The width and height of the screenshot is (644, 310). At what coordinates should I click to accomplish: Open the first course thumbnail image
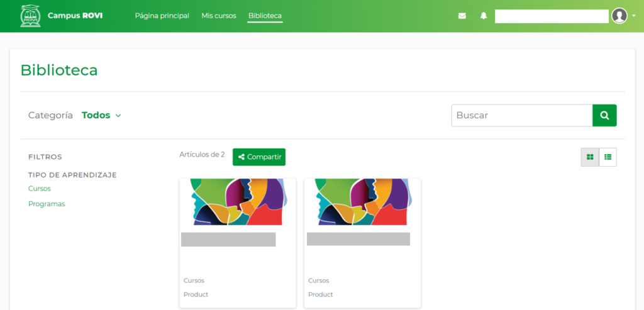238,202
